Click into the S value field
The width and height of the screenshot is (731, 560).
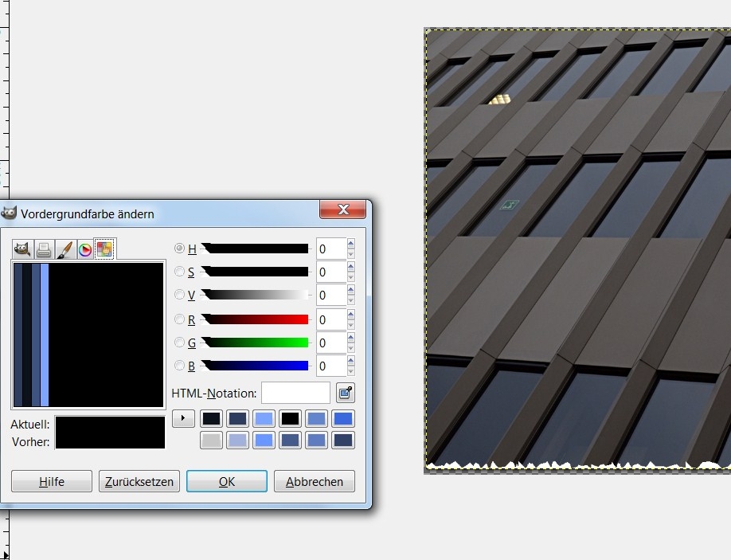(x=331, y=272)
